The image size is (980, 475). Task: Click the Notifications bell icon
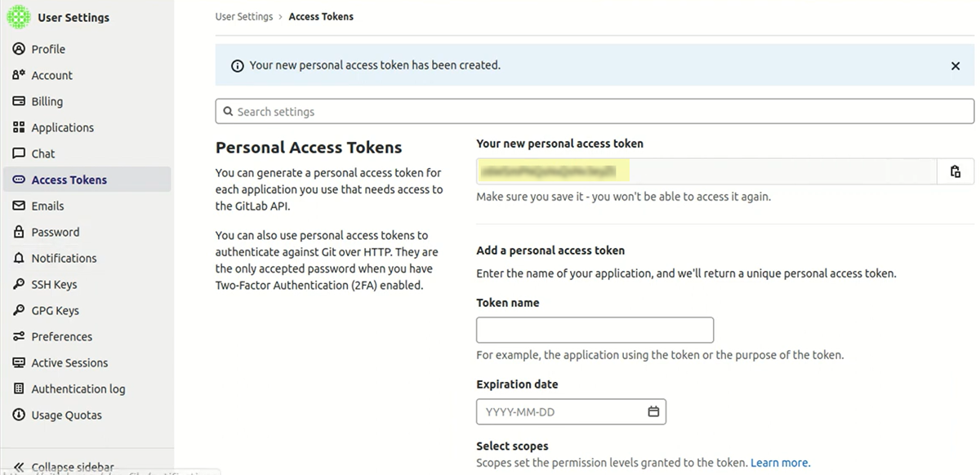click(x=19, y=258)
